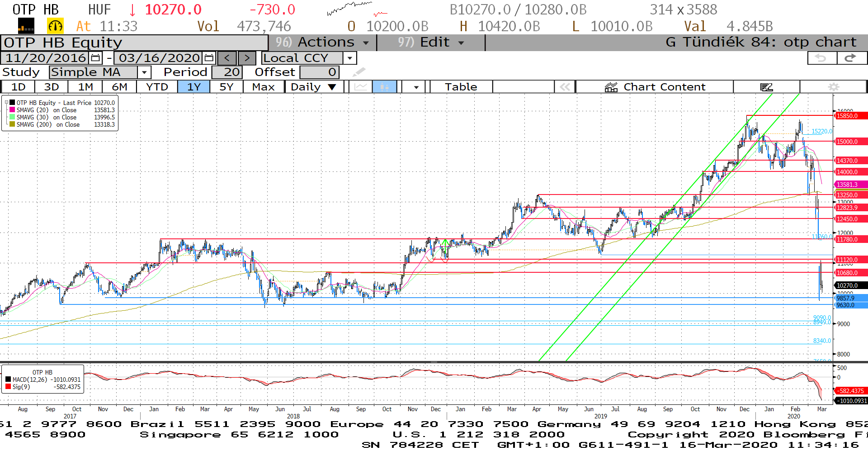Screen dimensions: 868x470
Task: Click the 10680.0 price level label
Action: (x=851, y=273)
